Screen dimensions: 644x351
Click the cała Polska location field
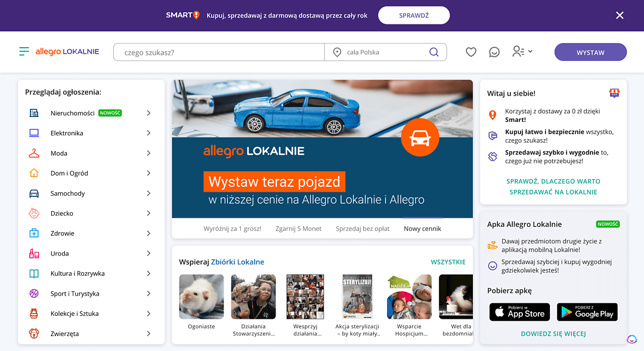pyautogui.click(x=376, y=52)
